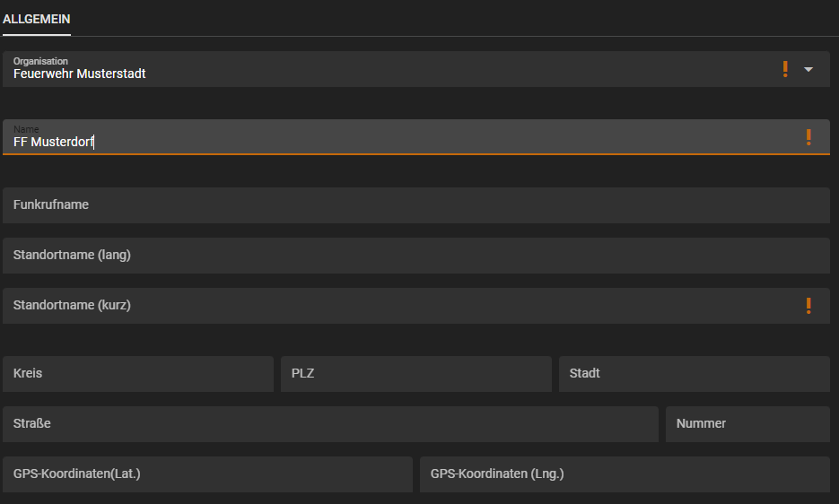This screenshot has height=504, width=839.
Task: Click the GPS-Koordinaten (Lng.) field
Action: pyautogui.click(x=625, y=474)
